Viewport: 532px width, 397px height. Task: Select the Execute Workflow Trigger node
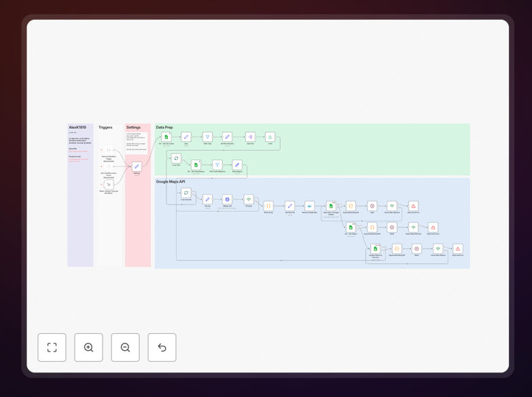click(x=109, y=150)
